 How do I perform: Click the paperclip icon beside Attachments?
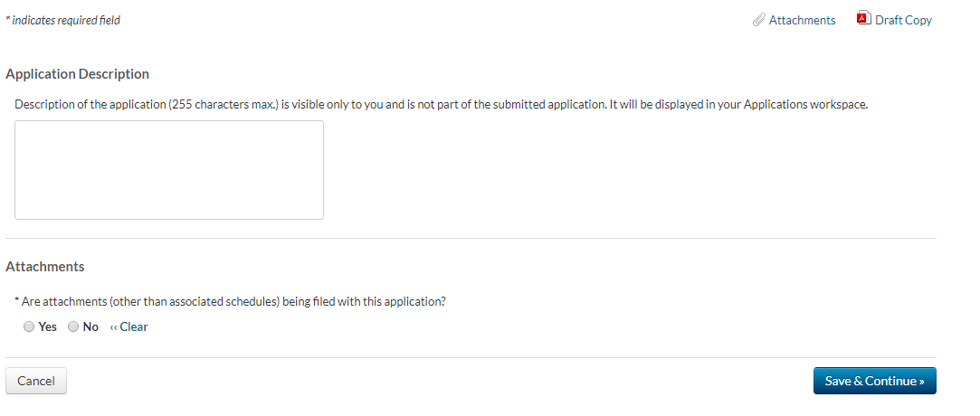point(758,20)
